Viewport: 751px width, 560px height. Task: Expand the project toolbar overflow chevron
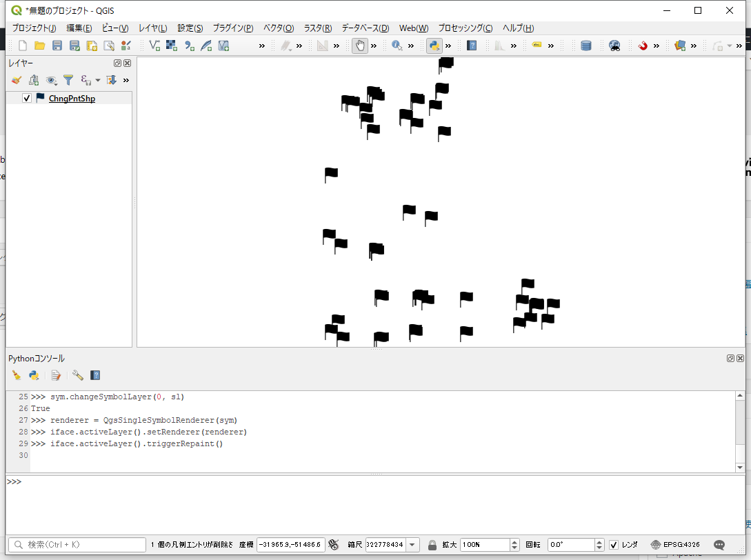(x=262, y=46)
